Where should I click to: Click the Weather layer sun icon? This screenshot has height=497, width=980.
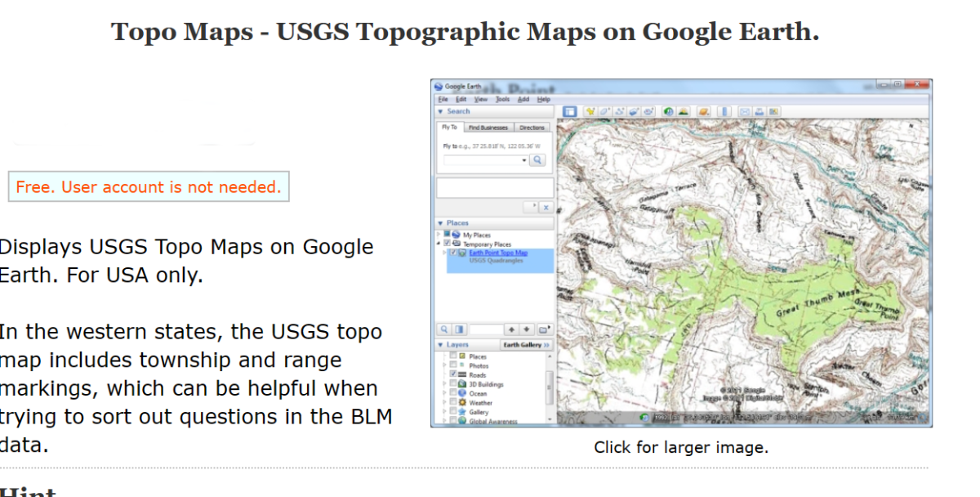tap(462, 403)
